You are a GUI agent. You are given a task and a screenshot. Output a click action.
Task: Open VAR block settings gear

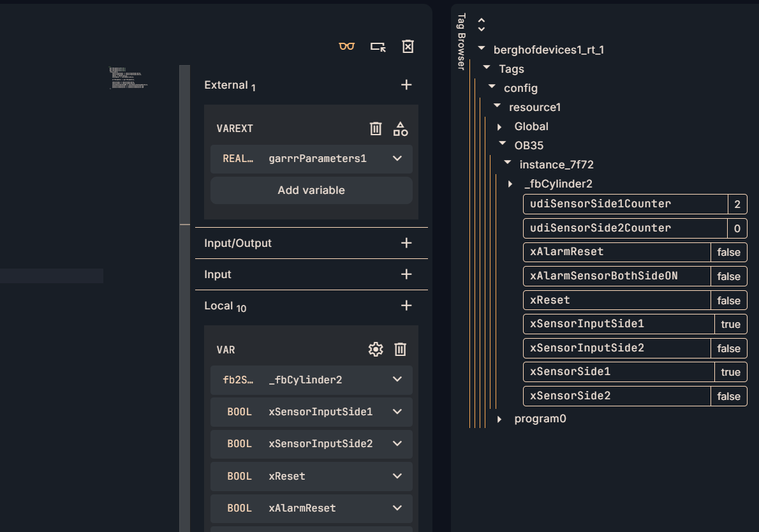coord(376,350)
